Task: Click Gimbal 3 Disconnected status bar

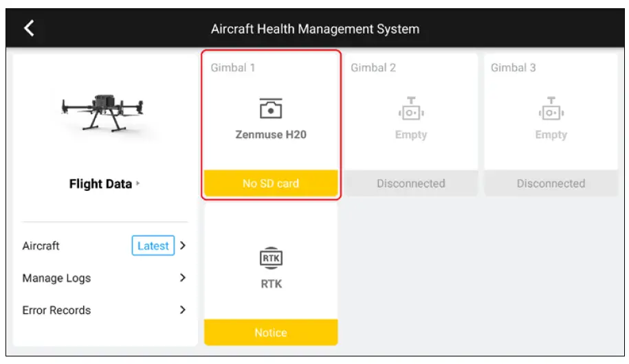Action: 551,183
